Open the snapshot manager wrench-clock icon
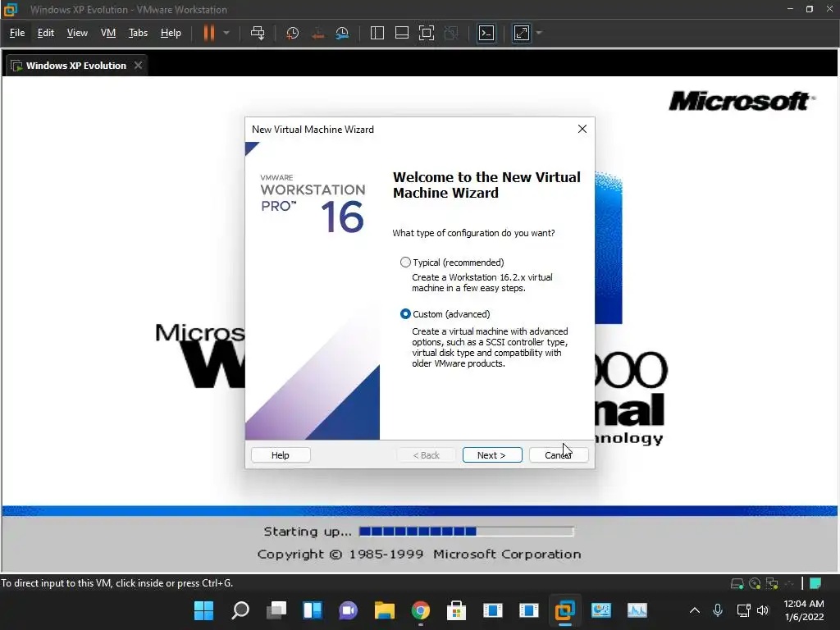The width and height of the screenshot is (840, 630). pos(342,33)
